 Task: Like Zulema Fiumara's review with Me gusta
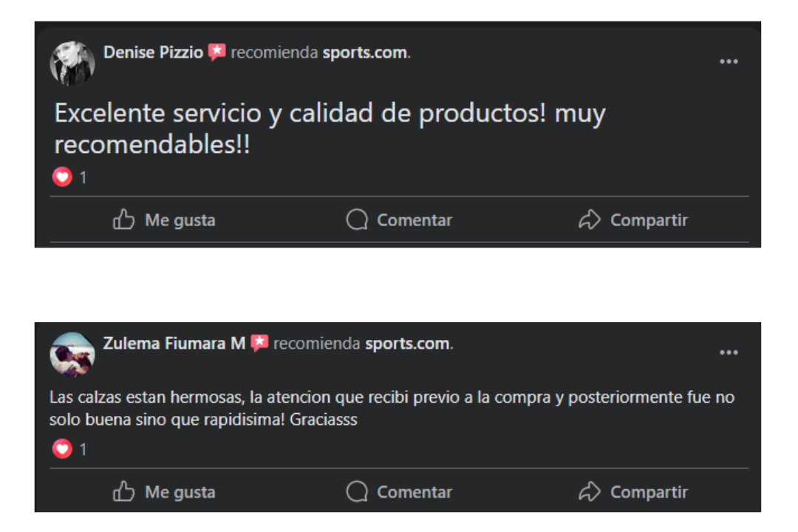point(164,492)
